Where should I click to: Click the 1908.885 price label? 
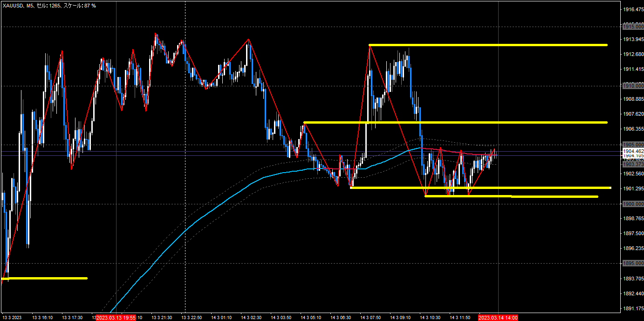click(x=633, y=99)
